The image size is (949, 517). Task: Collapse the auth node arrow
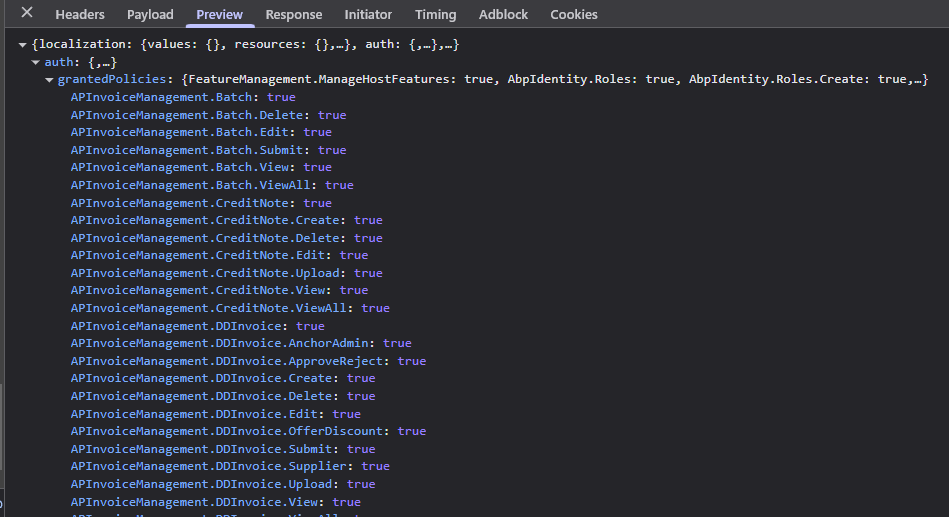coord(36,62)
